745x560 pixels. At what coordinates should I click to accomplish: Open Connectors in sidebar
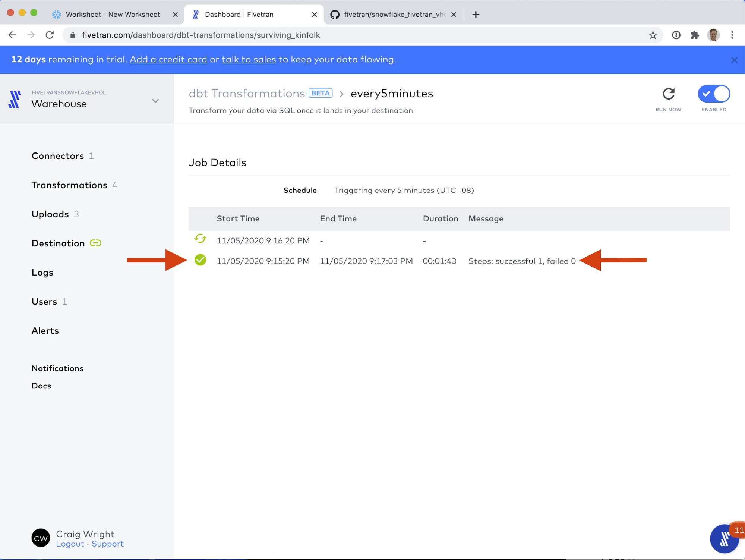click(x=58, y=156)
